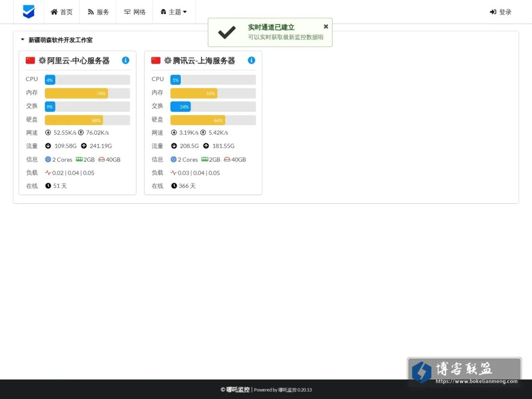Close the 实时通道已建立 notification

pos(326,27)
